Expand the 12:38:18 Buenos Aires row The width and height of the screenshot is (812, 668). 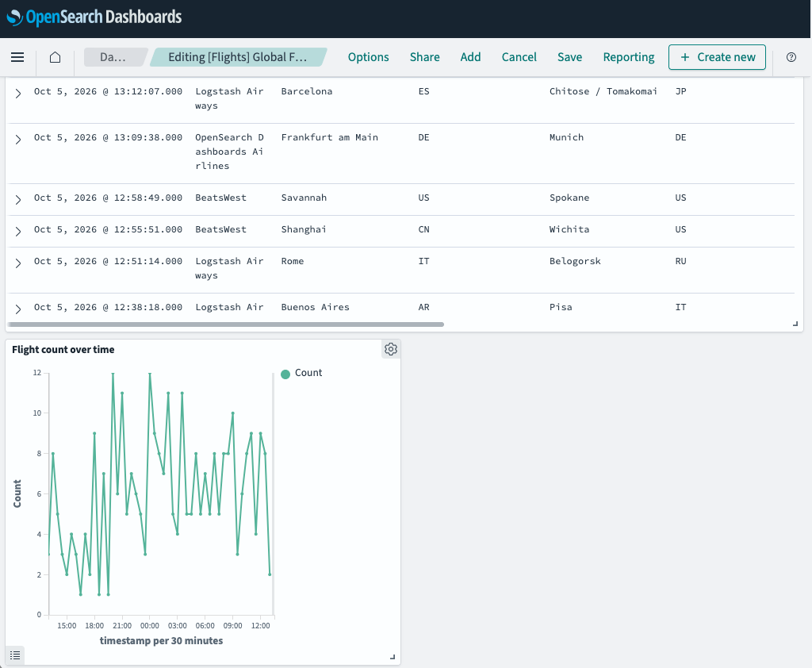(18, 309)
